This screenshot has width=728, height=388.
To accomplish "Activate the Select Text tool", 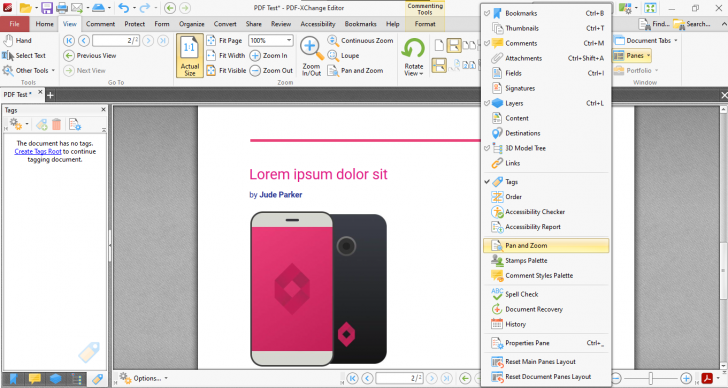I will click(24, 55).
